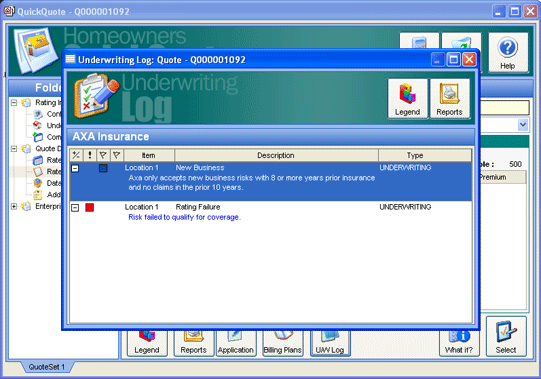
Task: Close the Underwriting Log window
Action: pos(469,59)
